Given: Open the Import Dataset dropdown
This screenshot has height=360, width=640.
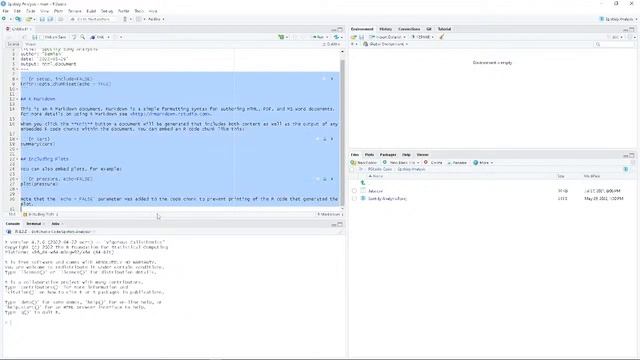Looking at the screenshot, I should pyautogui.click(x=388, y=37).
